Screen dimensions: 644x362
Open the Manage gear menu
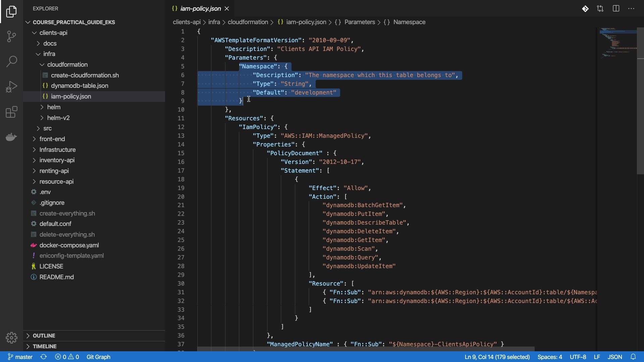(x=11, y=338)
